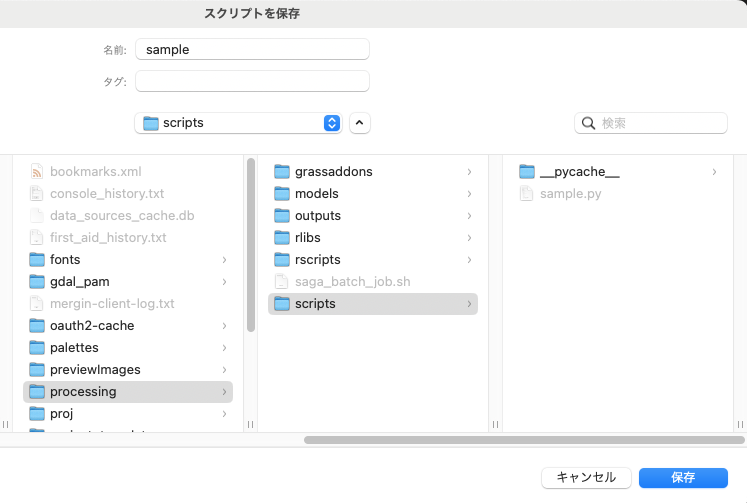Screen dimensions: 747x503
Task: Click the magnifier icon in the search field
Action: tap(588, 123)
